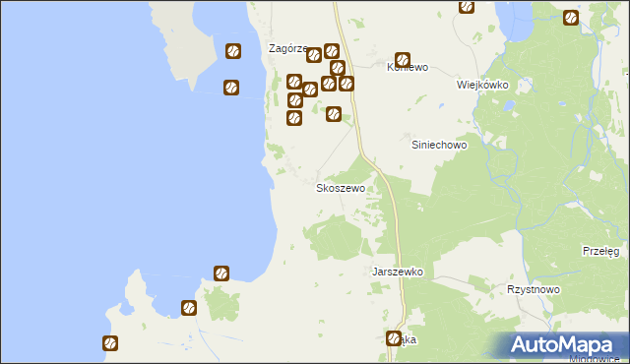Click the upper marker in the lake

(x=233, y=51)
